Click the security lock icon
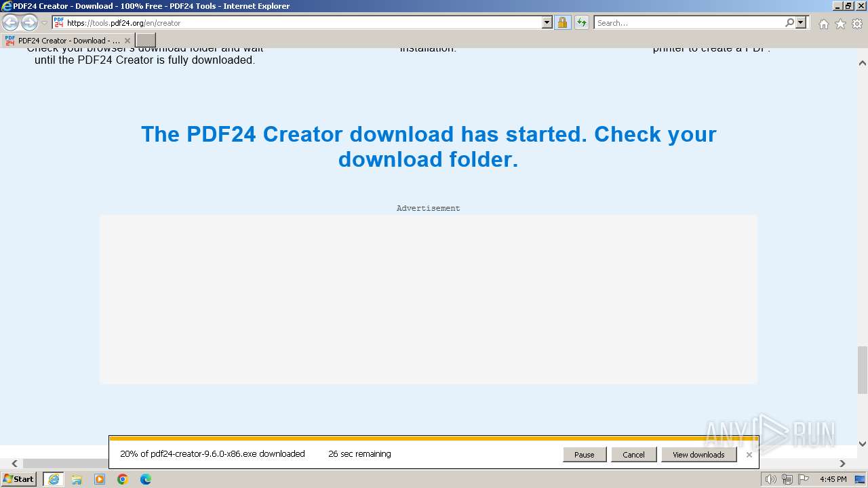 point(562,22)
